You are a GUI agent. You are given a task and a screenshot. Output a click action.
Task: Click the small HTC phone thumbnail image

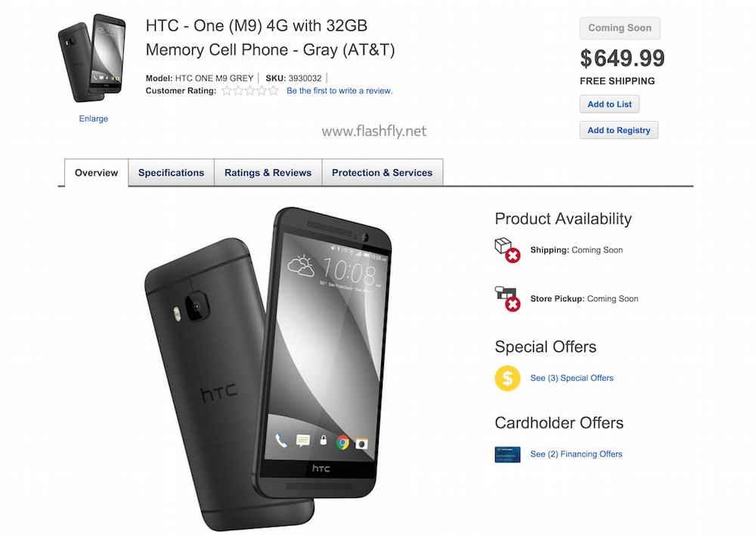coord(93,58)
